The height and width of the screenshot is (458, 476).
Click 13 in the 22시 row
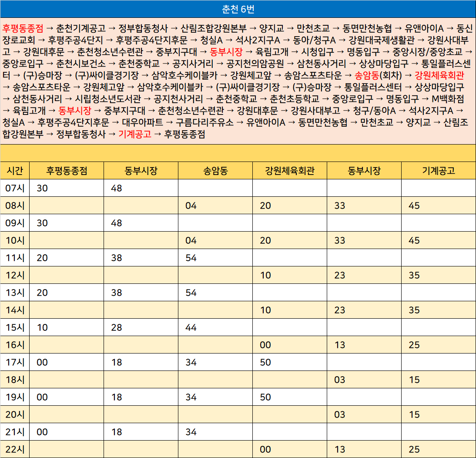pyautogui.click(x=340, y=449)
